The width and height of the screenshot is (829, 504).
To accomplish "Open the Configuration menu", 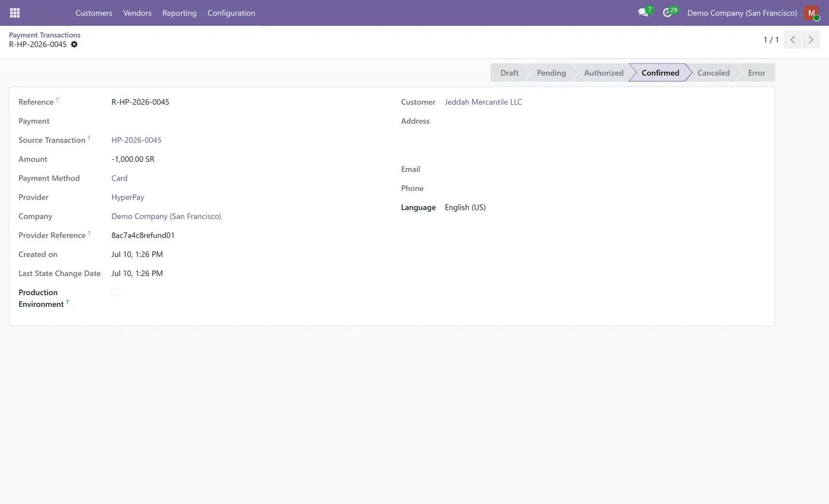I will pyautogui.click(x=231, y=12).
